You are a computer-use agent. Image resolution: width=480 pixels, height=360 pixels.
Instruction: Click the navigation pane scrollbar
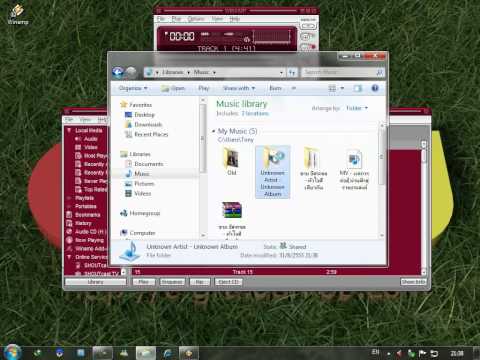(x=202, y=167)
